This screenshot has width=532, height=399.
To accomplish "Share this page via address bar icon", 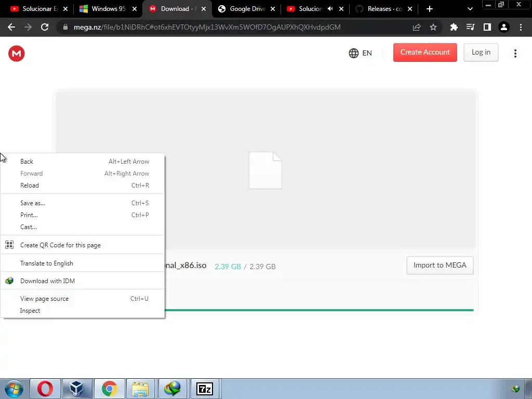I will click(417, 27).
